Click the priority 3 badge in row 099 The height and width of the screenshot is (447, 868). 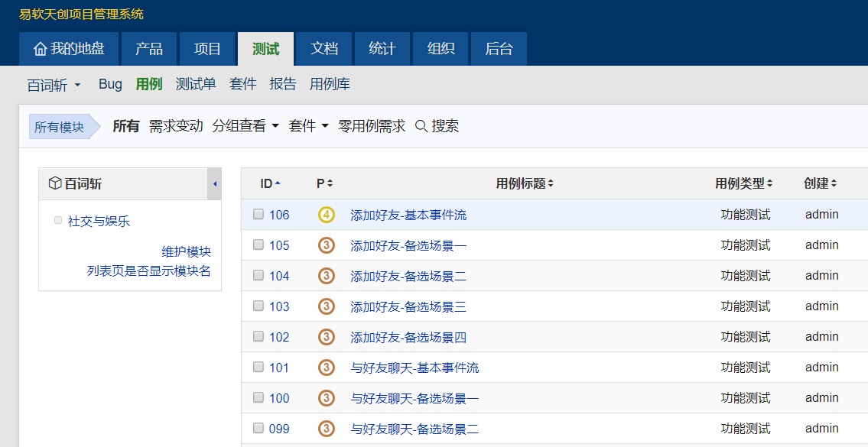tap(327, 428)
